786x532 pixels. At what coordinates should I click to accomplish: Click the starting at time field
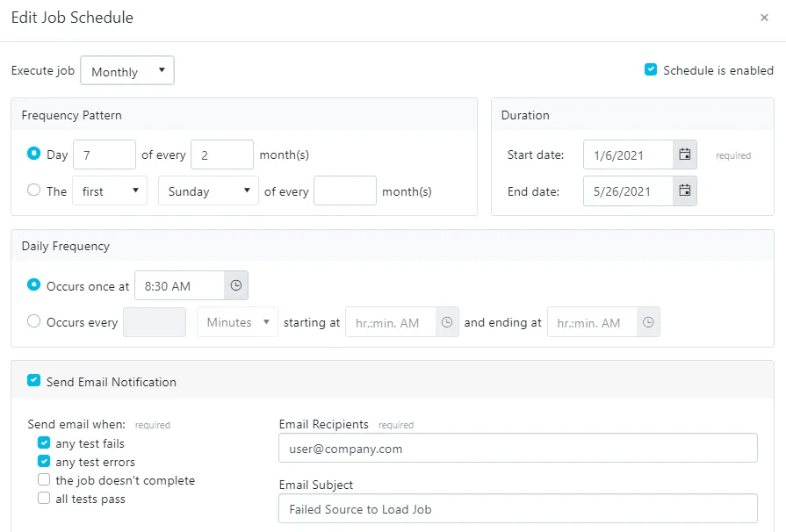[391, 322]
